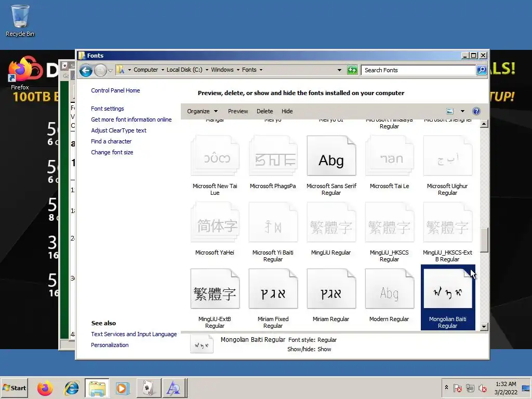Select the Miriam Regular font icon

click(x=331, y=289)
